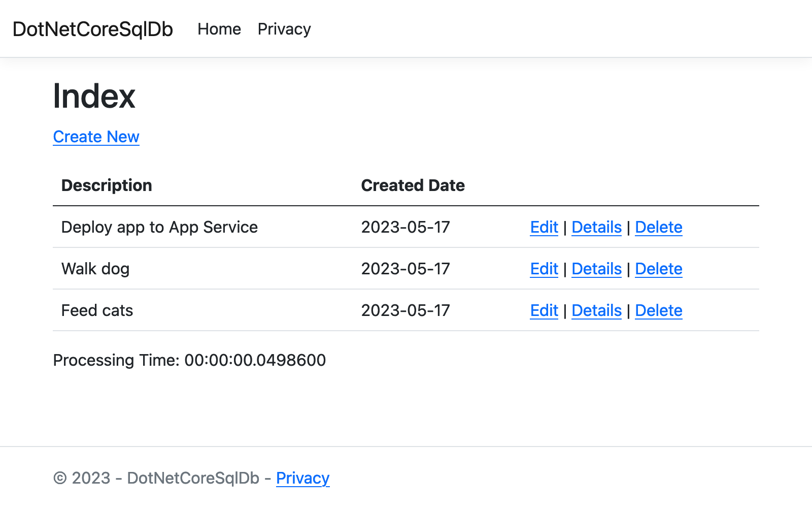Click the Created Date column header

tap(413, 185)
